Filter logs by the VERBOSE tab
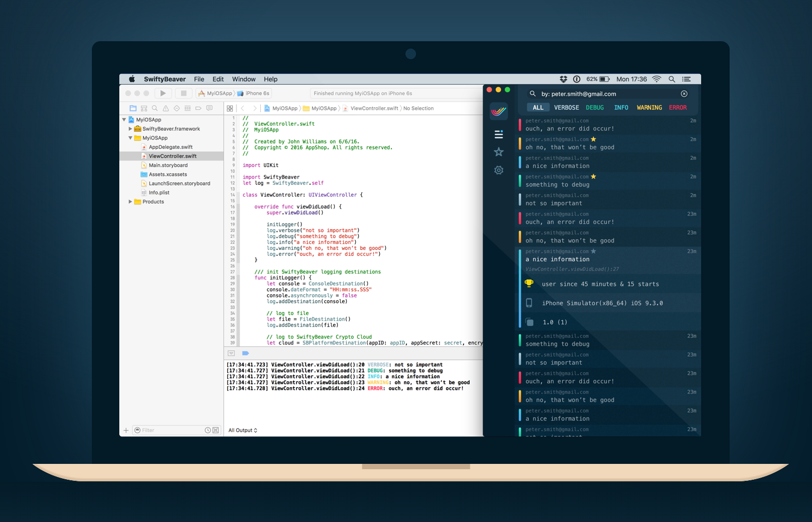Screen dimensions: 812x522 point(566,108)
